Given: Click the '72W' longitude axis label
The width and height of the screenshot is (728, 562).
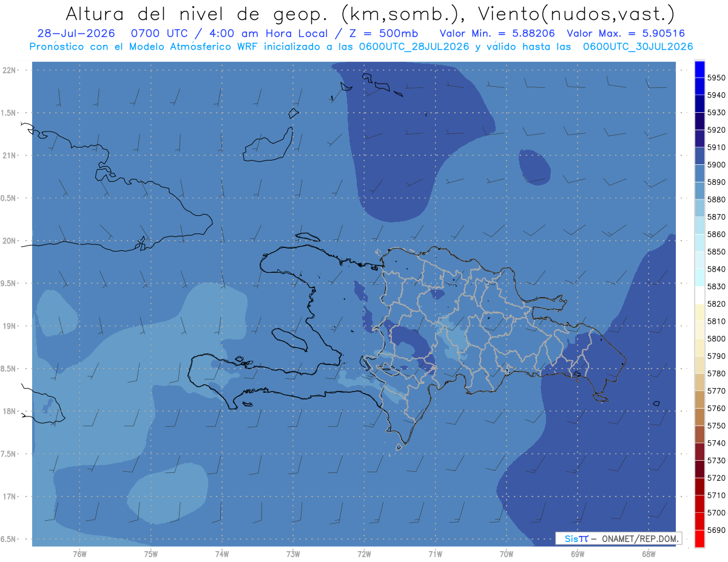Looking at the screenshot, I should 365,554.
